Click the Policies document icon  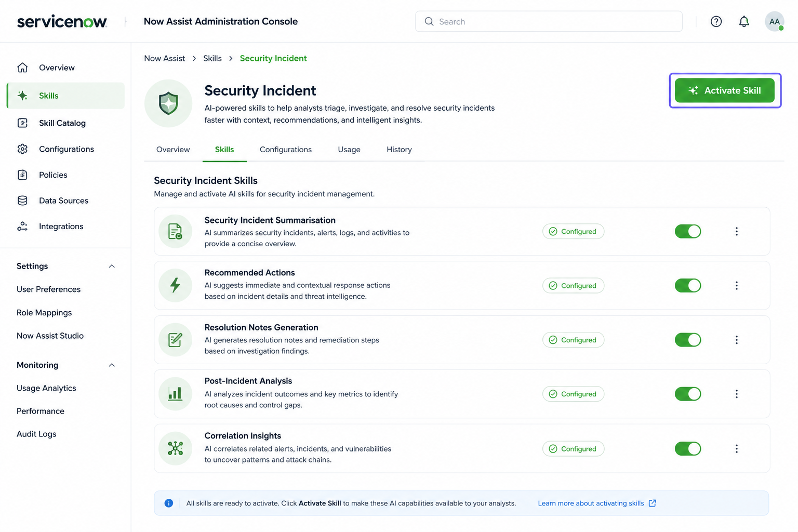pos(22,175)
